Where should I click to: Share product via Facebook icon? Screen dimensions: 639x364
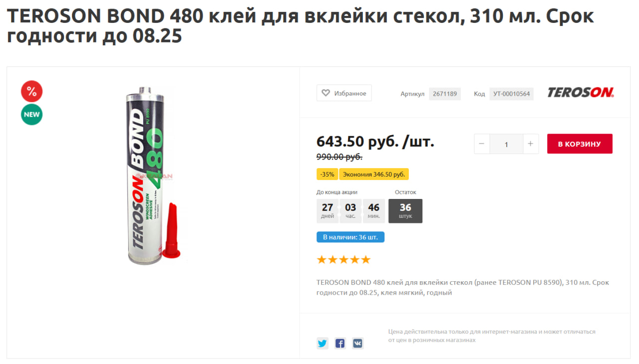(340, 343)
